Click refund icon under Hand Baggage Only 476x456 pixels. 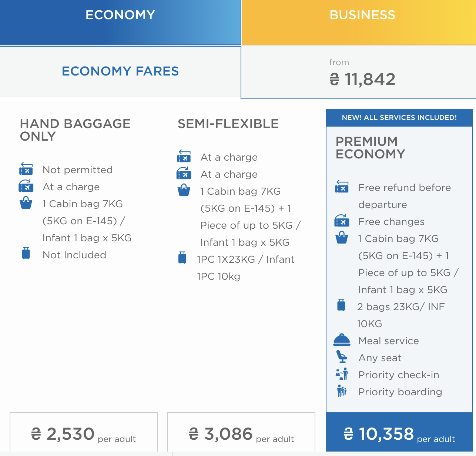point(26,169)
